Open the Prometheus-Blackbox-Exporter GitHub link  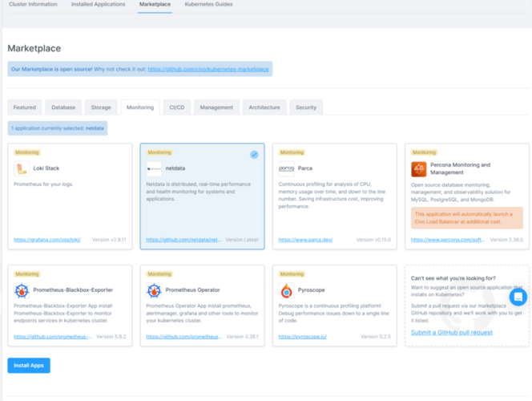pyautogui.click(x=53, y=337)
